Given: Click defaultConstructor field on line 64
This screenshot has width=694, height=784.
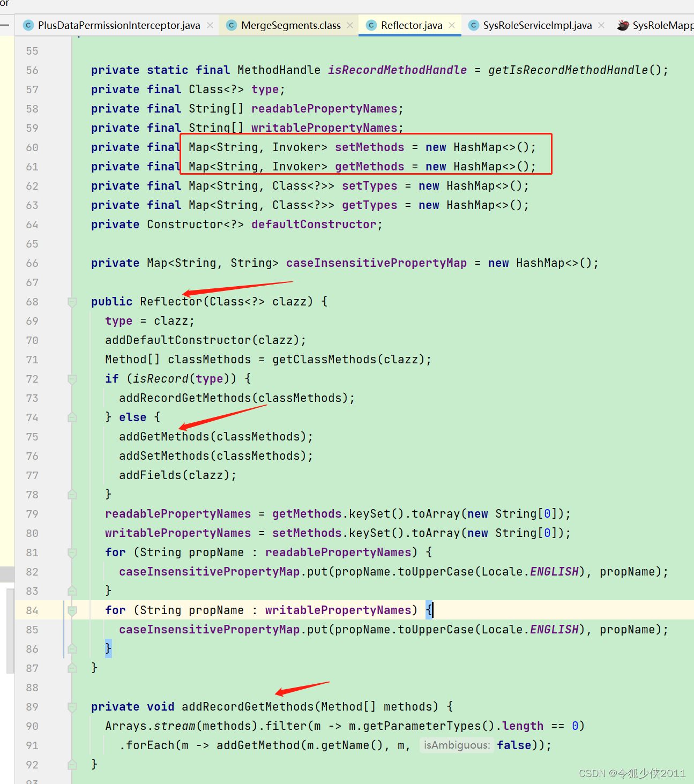Looking at the screenshot, I should click(x=314, y=225).
